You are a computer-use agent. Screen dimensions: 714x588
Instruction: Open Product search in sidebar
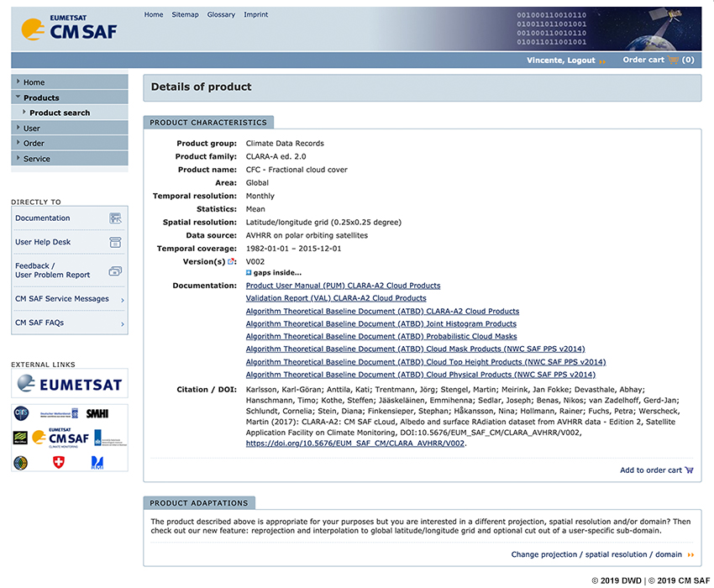(x=70, y=113)
